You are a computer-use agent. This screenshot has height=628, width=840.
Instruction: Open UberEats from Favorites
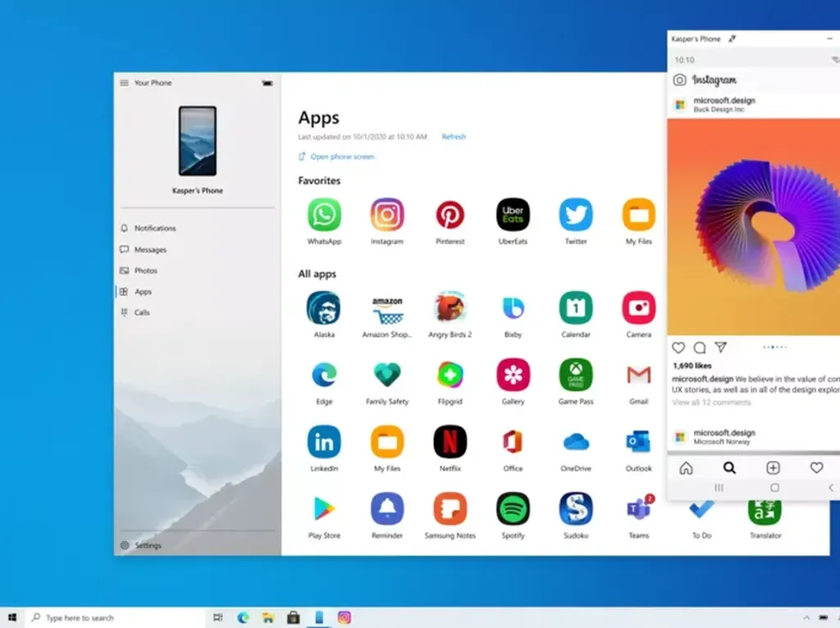[x=513, y=215]
